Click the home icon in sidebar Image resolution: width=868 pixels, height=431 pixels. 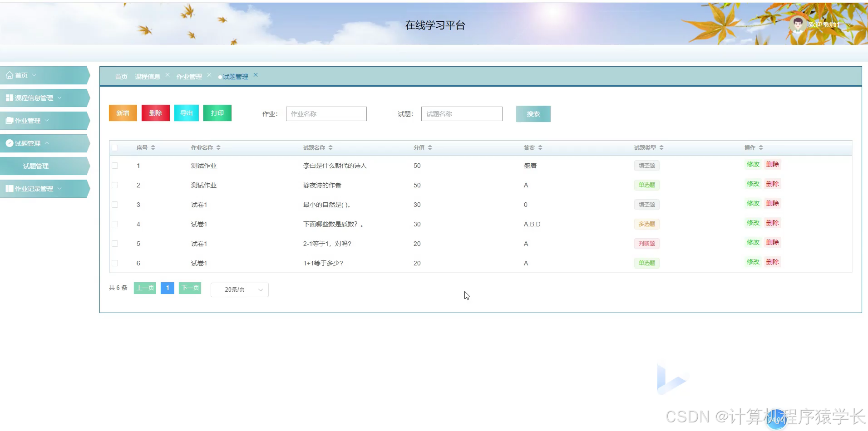click(x=9, y=75)
